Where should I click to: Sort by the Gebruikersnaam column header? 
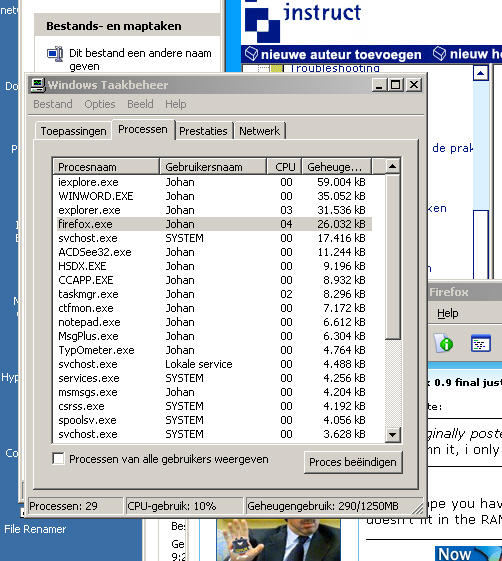[x=213, y=167]
